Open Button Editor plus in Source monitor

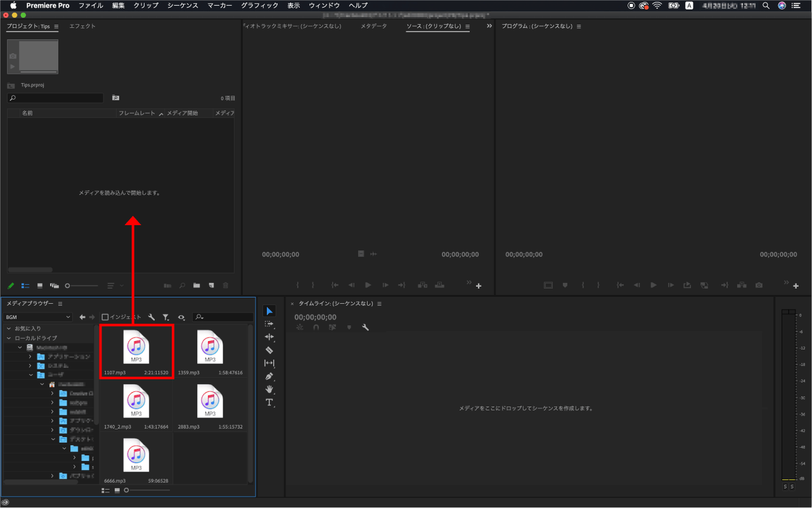coord(479,286)
